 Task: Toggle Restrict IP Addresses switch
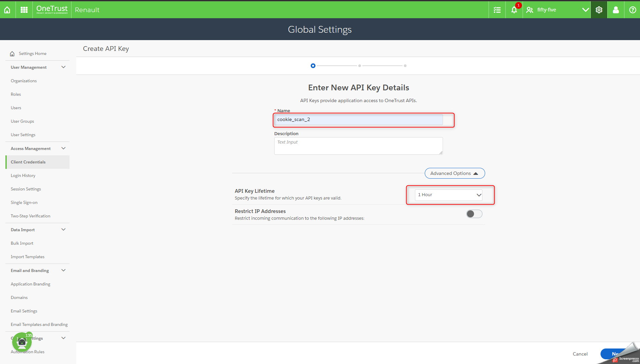(x=474, y=214)
